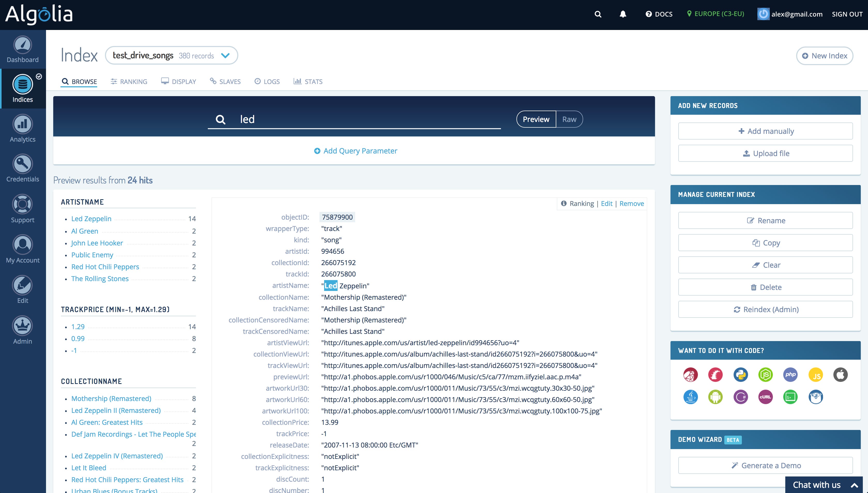868x493 pixels.
Task: Open the Go gopher code icon
Action: pyautogui.click(x=816, y=397)
